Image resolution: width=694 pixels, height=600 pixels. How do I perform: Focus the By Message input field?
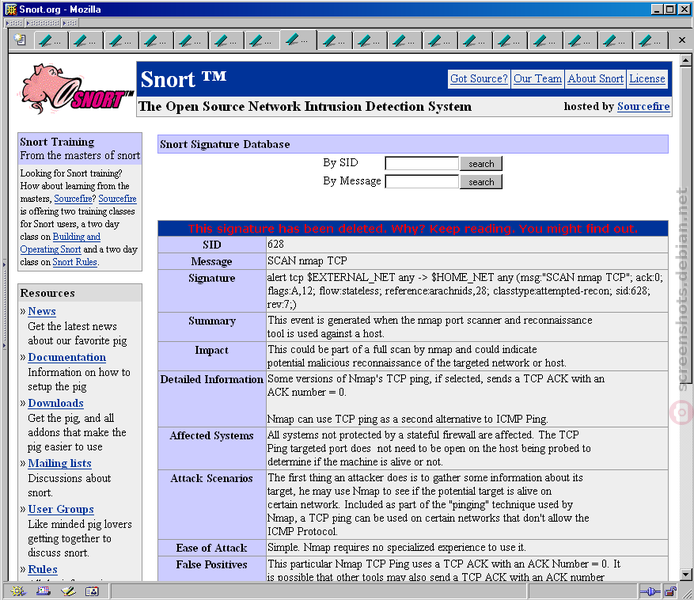point(421,181)
